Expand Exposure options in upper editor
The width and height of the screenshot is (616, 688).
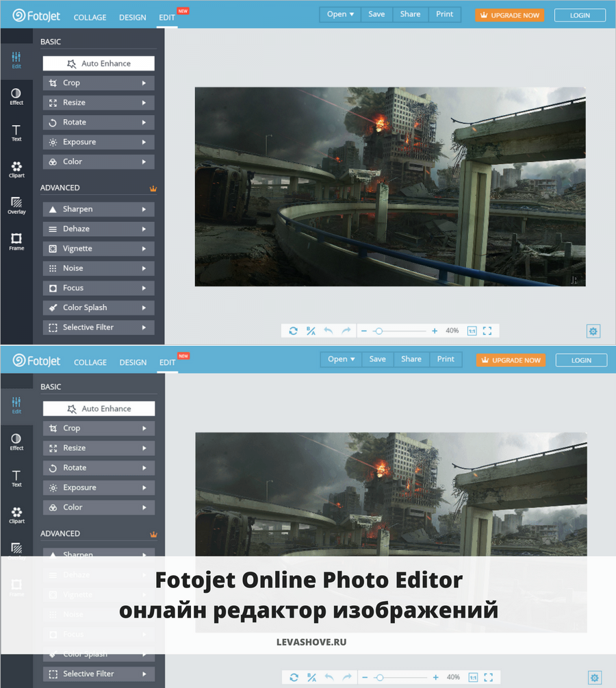pos(99,142)
